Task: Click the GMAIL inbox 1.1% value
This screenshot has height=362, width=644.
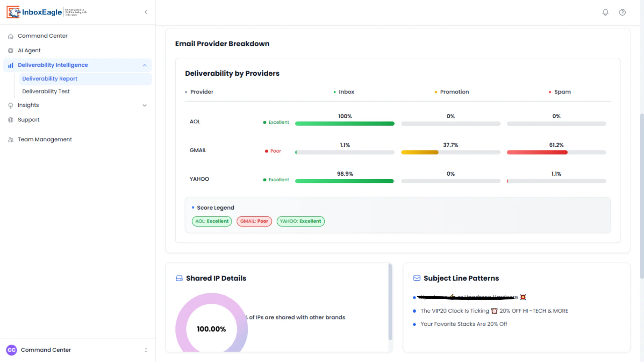Action: pos(345,145)
